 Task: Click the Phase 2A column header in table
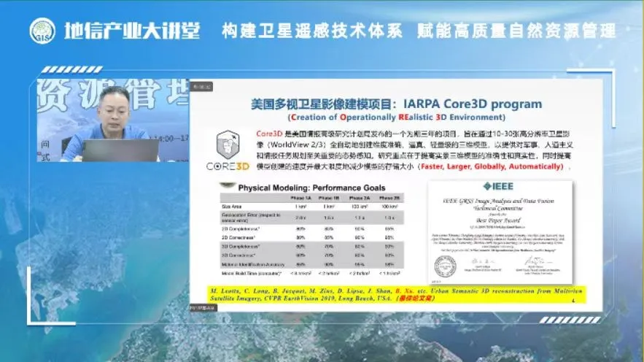click(359, 198)
